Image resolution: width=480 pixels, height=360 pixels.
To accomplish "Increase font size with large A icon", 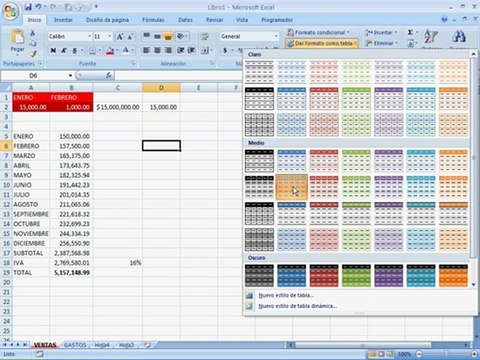I will click(x=120, y=37).
